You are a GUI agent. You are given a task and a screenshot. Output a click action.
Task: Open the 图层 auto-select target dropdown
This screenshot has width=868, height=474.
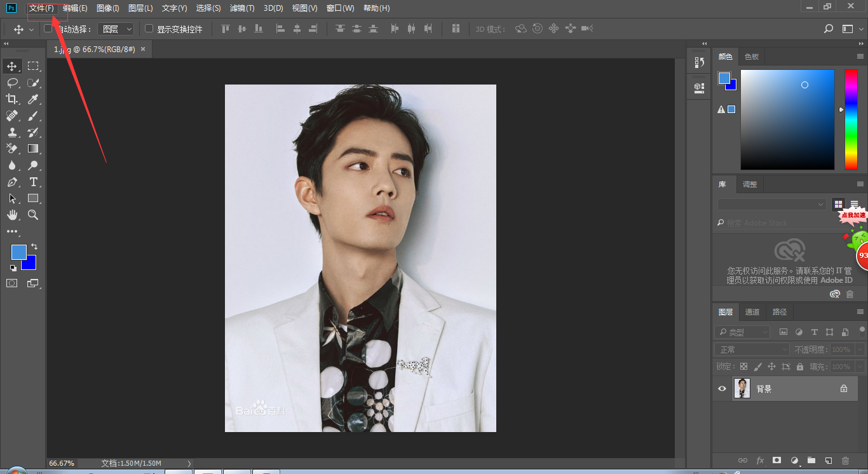(116, 29)
